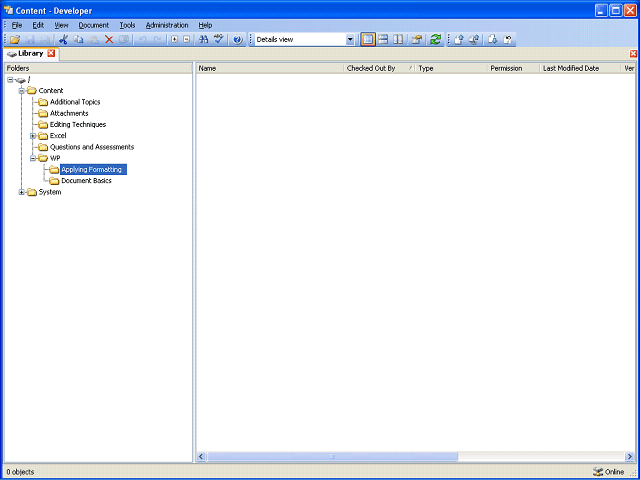Collapse the root / tree node
640x480 pixels.
(x=10, y=80)
